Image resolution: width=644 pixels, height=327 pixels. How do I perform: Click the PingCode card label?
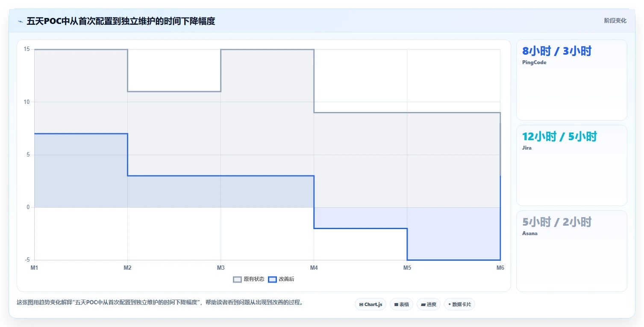pyautogui.click(x=534, y=62)
